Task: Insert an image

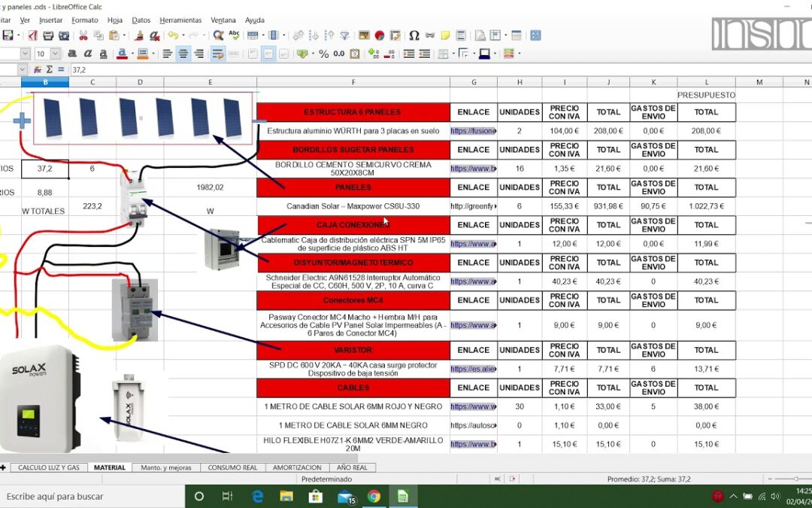Action: tap(364, 35)
